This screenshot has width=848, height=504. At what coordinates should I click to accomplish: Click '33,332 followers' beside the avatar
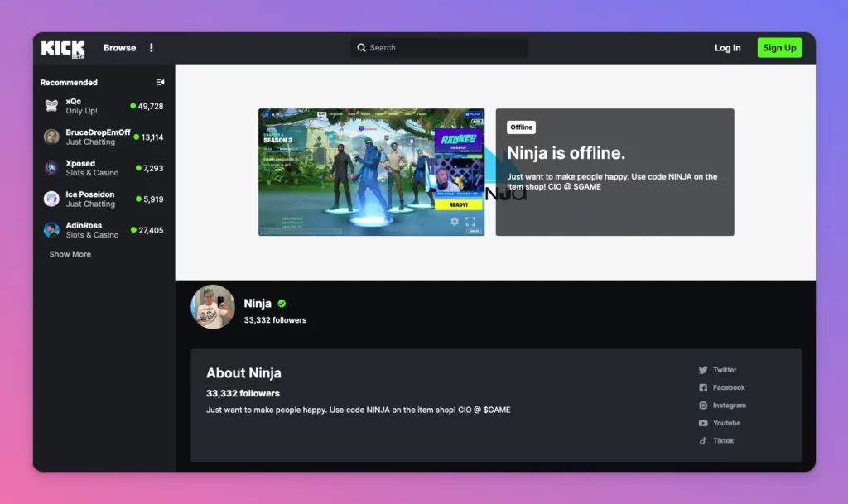tap(275, 320)
